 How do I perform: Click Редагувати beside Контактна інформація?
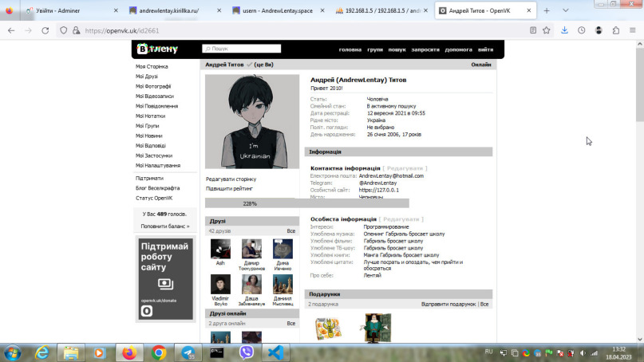405,168
